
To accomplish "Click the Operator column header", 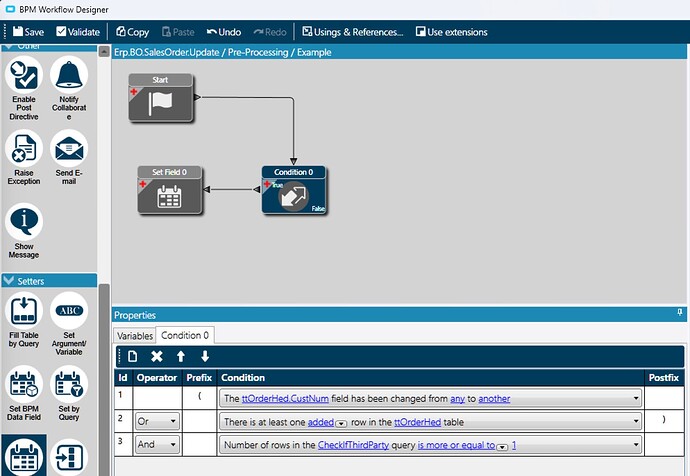I will (x=157, y=377).
